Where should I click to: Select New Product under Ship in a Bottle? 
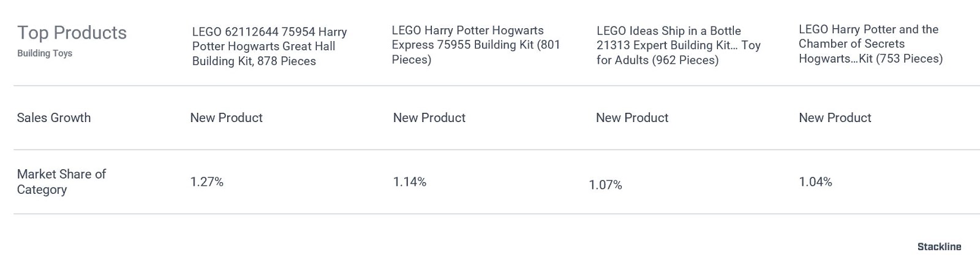[x=632, y=118]
